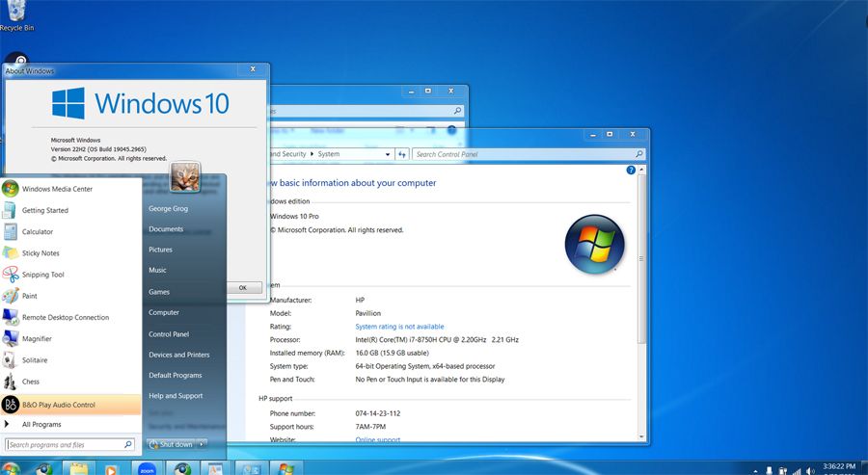Launch Getting Started from Start menu
This screenshot has width=868, height=475.
click(x=70, y=210)
